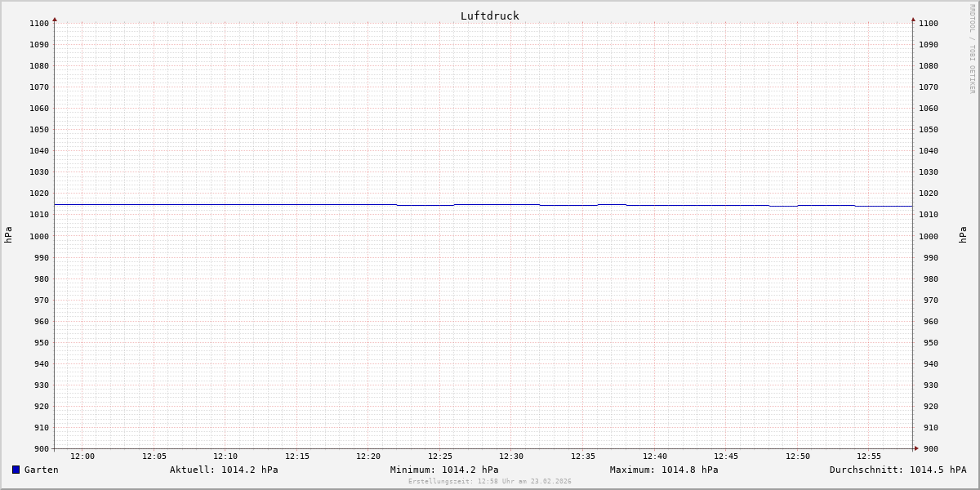Select the 12:30 time axis label

[x=511, y=457]
